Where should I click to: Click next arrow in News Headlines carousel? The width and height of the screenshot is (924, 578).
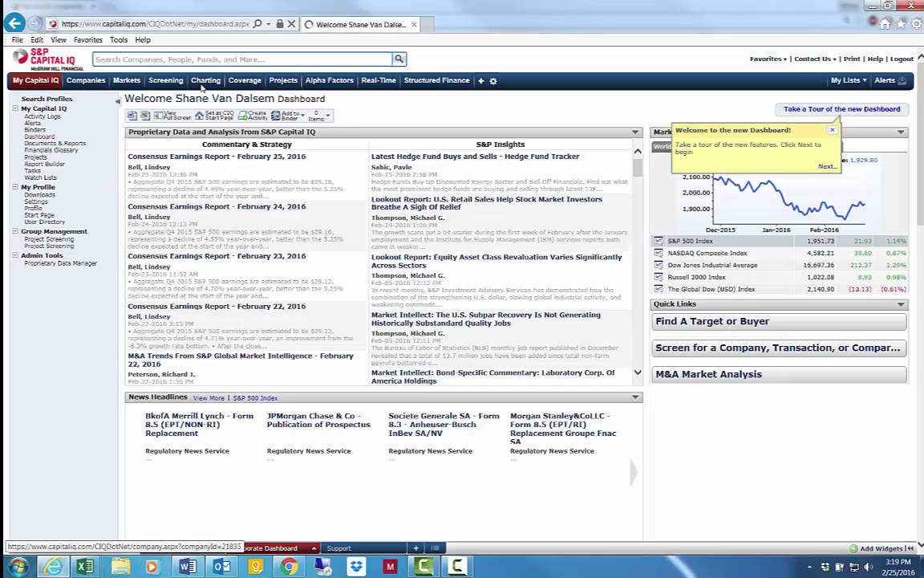634,472
